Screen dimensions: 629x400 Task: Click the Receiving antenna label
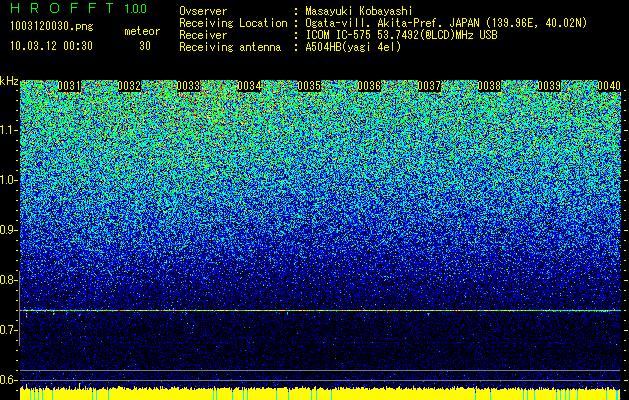click(x=230, y=47)
